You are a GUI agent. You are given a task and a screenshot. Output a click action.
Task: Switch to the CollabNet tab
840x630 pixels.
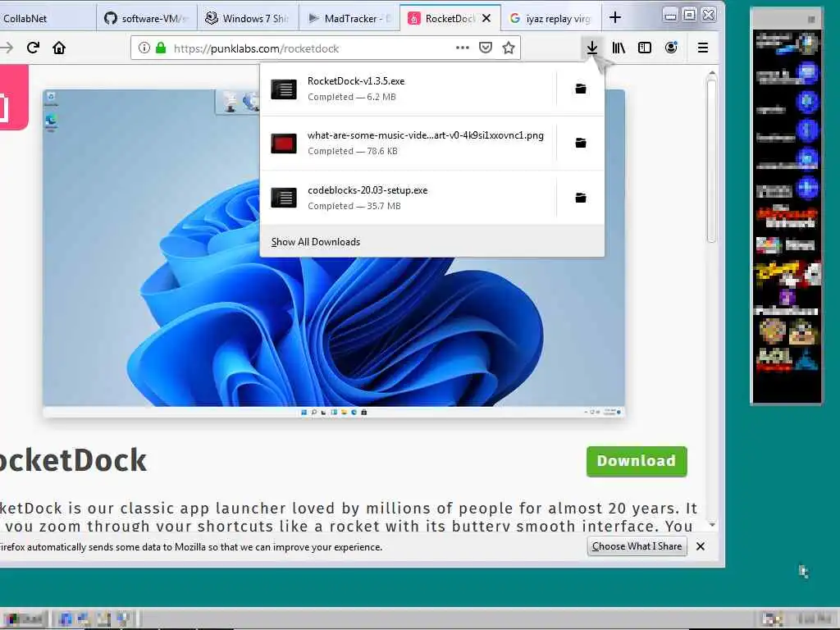[46, 18]
